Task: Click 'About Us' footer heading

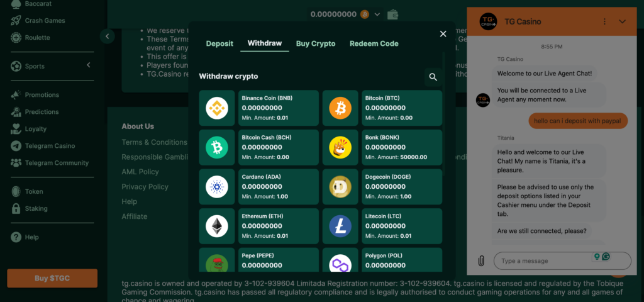Action: click(x=138, y=126)
